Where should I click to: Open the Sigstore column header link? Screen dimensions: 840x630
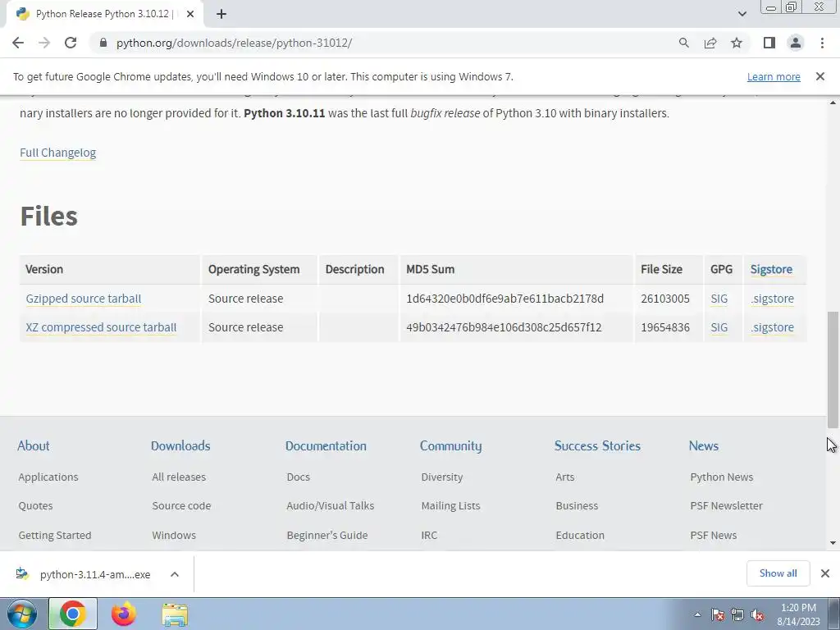click(x=771, y=269)
